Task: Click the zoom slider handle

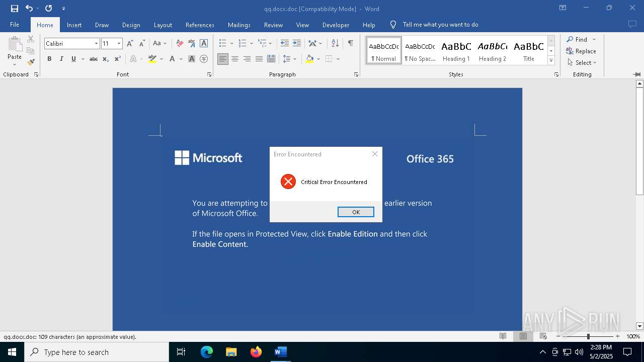Action: [x=588, y=336]
